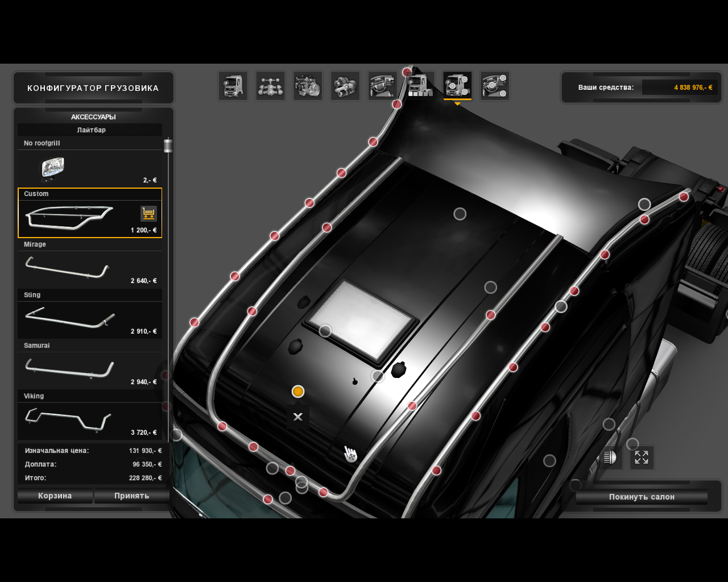This screenshot has width=728, height=582.
Task: Click the orange selected accessory slot marker
Action: point(298,392)
